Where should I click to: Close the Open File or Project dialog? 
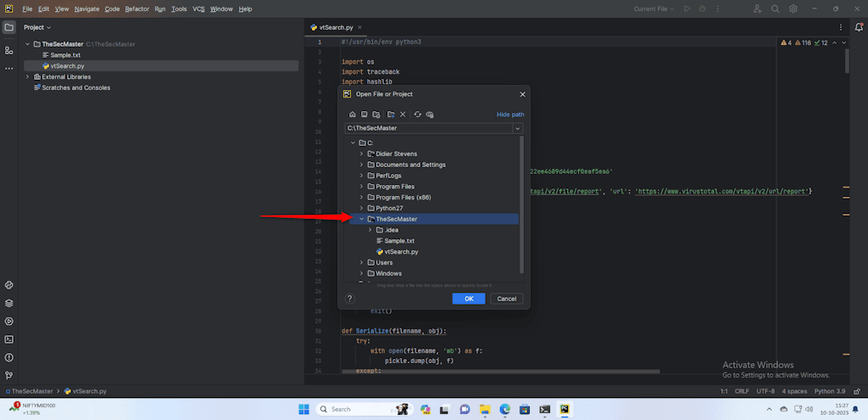pos(522,94)
